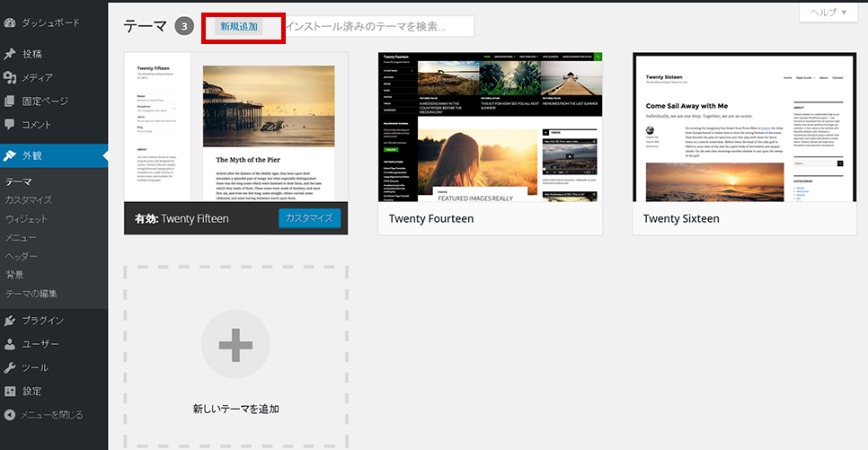Click the pushpin icon beside 投稿
Screen dimensions: 868x450
pyautogui.click(x=10, y=54)
